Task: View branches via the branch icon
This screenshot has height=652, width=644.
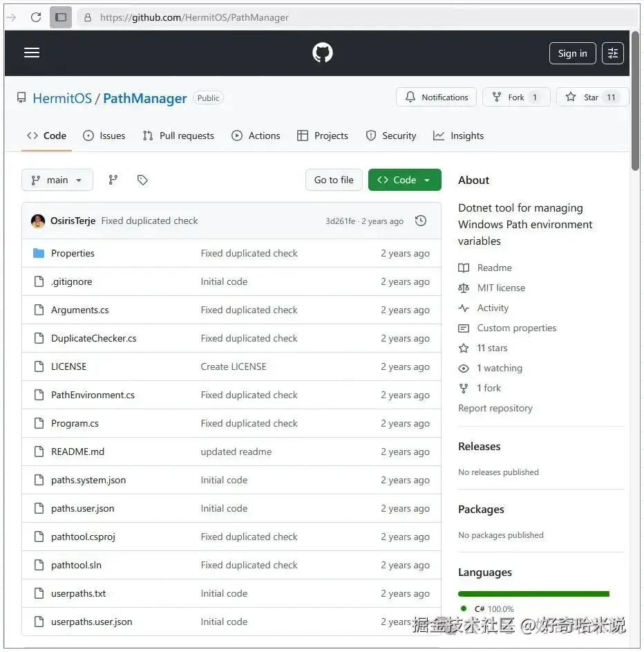Action: click(x=113, y=180)
